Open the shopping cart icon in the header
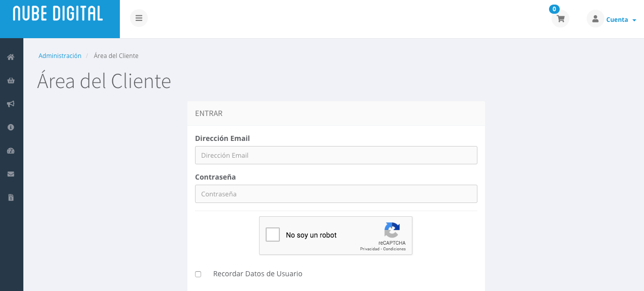 [560, 19]
